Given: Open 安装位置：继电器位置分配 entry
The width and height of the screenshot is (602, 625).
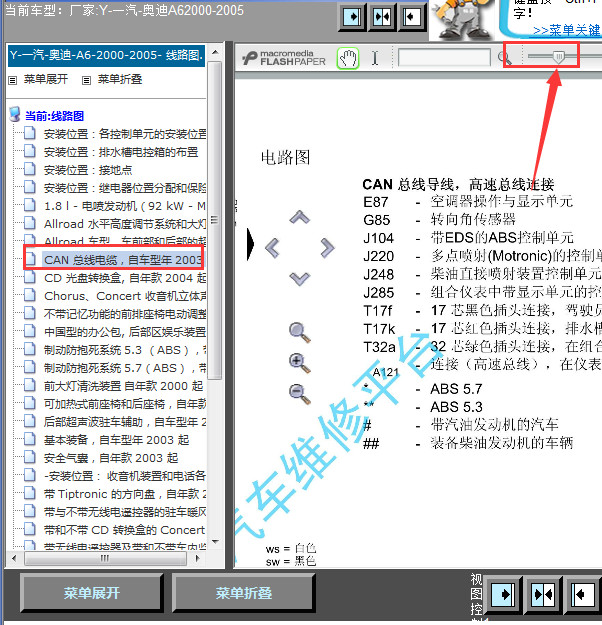Looking at the screenshot, I should point(125,188).
